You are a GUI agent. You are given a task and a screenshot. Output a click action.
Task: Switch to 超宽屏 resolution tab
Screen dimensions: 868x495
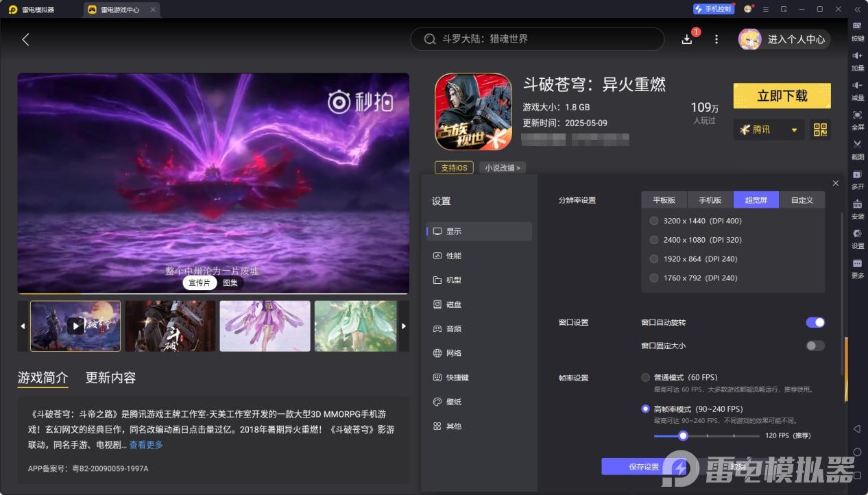756,200
